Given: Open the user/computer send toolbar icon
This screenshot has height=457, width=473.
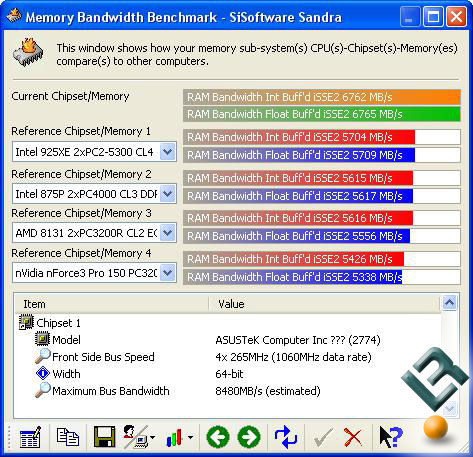Looking at the screenshot, I should click(x=135, y=437).
